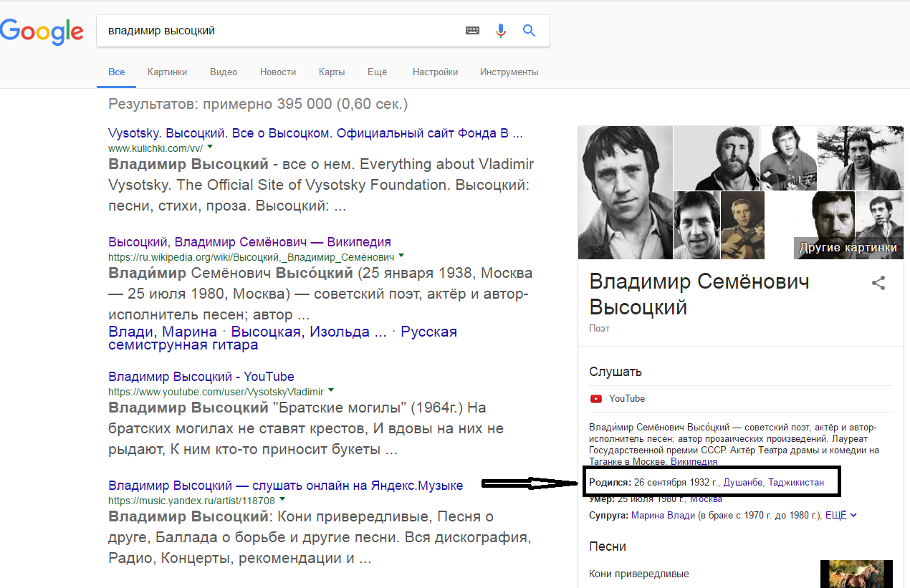Switch to the Картинки tab
The image size is (910, 588).
[167, 72]
